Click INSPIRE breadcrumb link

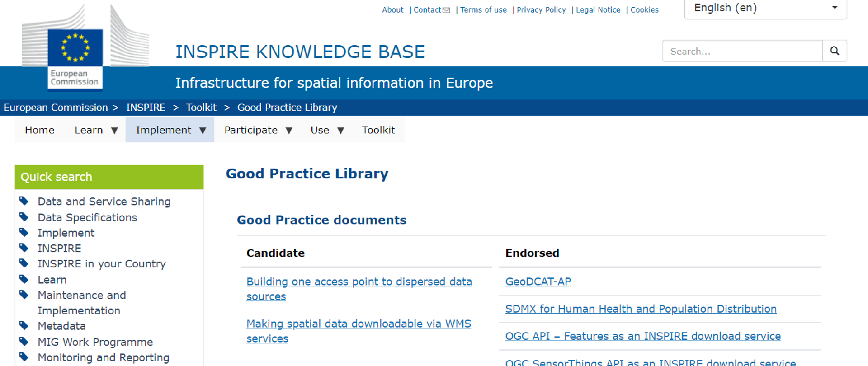(146, 108)
